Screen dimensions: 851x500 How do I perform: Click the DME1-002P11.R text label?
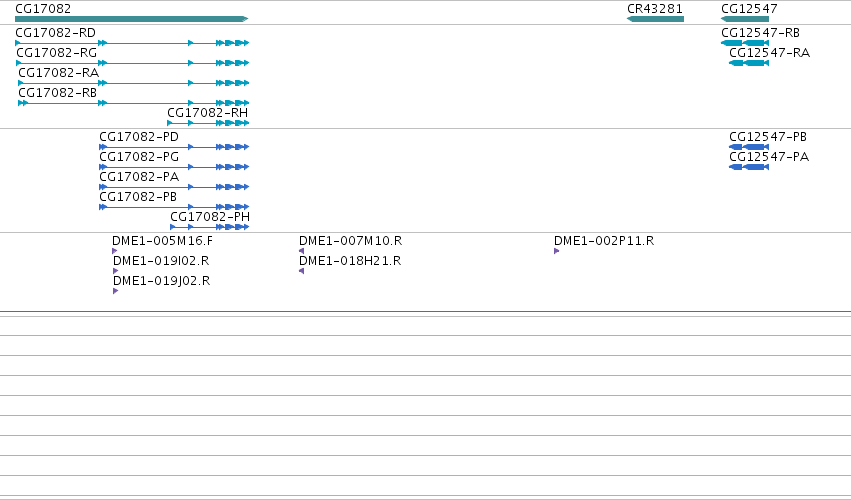(604, 241)
